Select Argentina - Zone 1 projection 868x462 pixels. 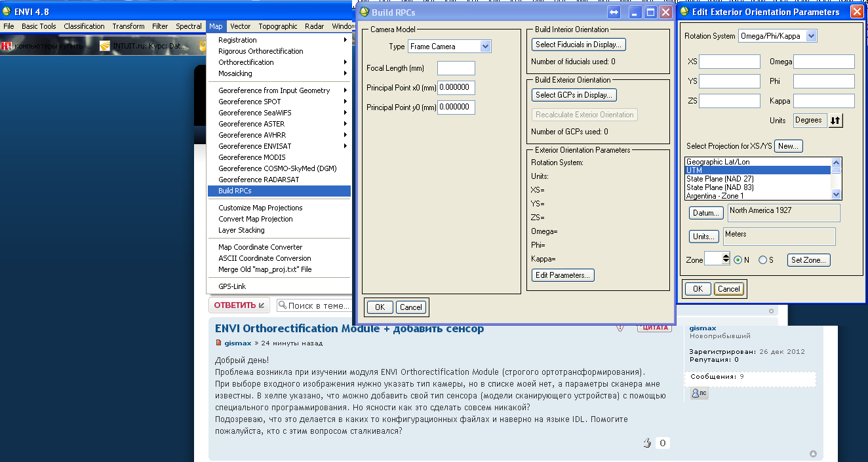click(758, 196)
